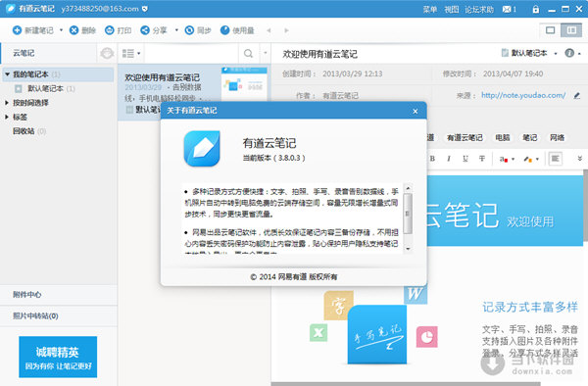Click the note info icon
588x386 pixels.
coord(569,53)
